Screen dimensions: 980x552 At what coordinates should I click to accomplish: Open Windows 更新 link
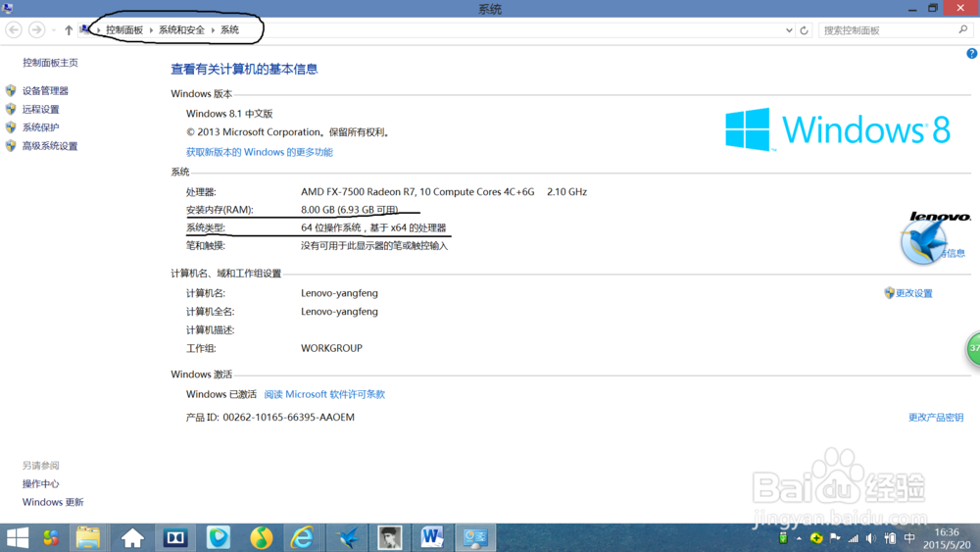tap(53, 502)
